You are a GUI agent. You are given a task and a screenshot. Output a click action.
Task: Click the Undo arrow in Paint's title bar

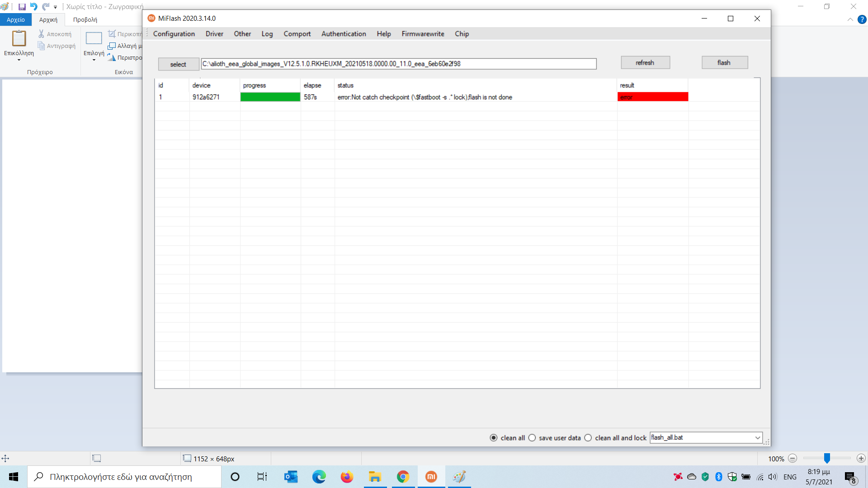tap(34, 7)
